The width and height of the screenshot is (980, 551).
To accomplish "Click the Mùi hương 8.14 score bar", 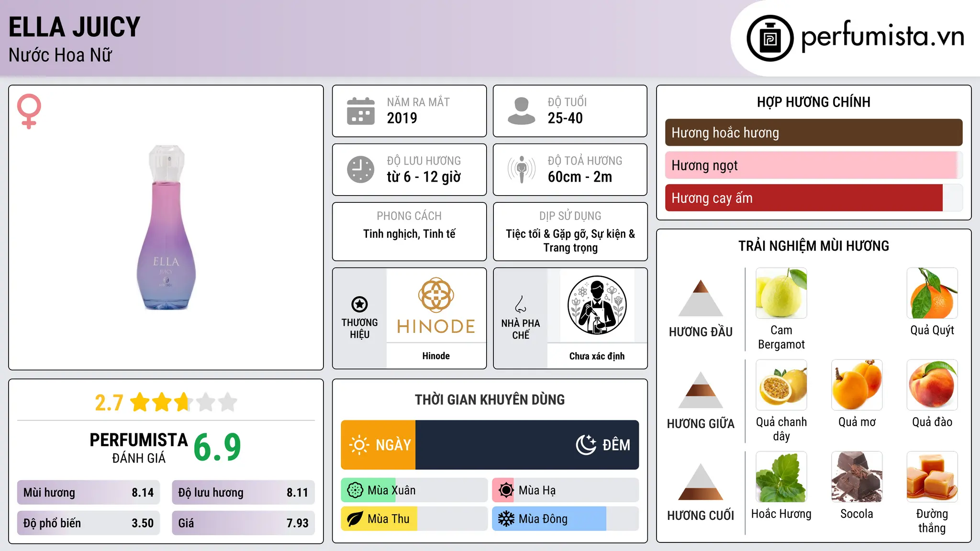I will pyautogui.click(x=89, y=493).
